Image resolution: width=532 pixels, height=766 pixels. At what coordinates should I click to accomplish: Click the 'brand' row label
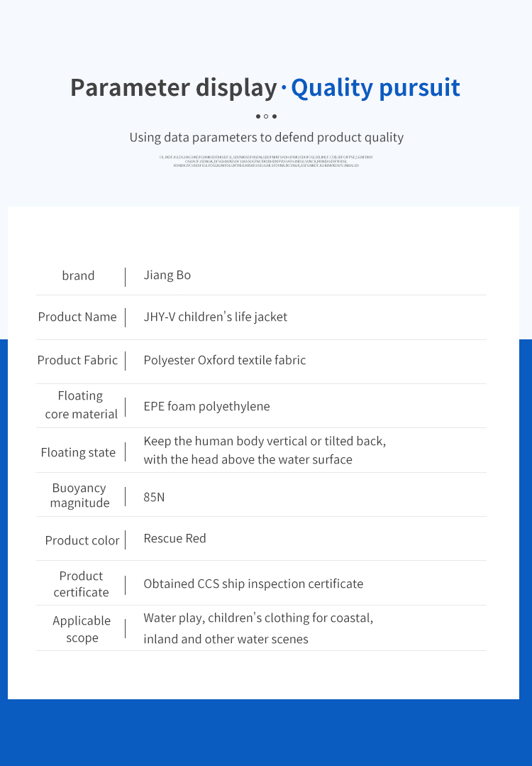point(78,275)
